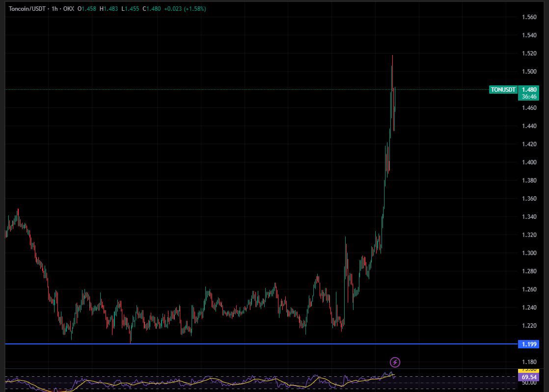Click the green 1.480 current price label

[529, 90]
